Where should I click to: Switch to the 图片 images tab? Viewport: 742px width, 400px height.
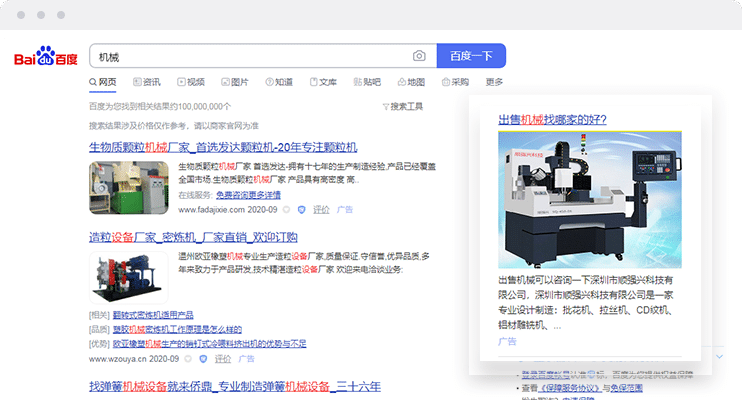point(234,82)
